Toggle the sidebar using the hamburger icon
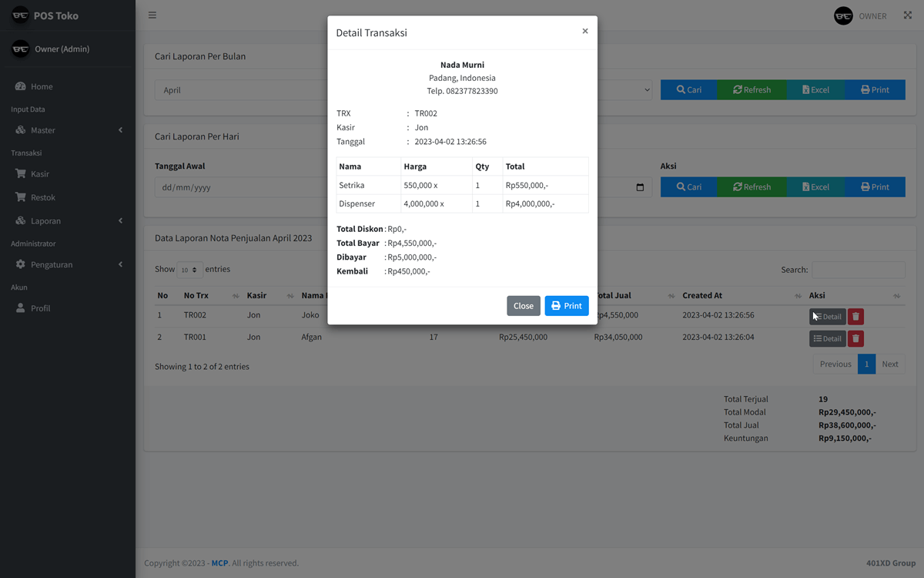Viewport: 924px width, 578px height. pyautogui.click(x=152, y=15)
